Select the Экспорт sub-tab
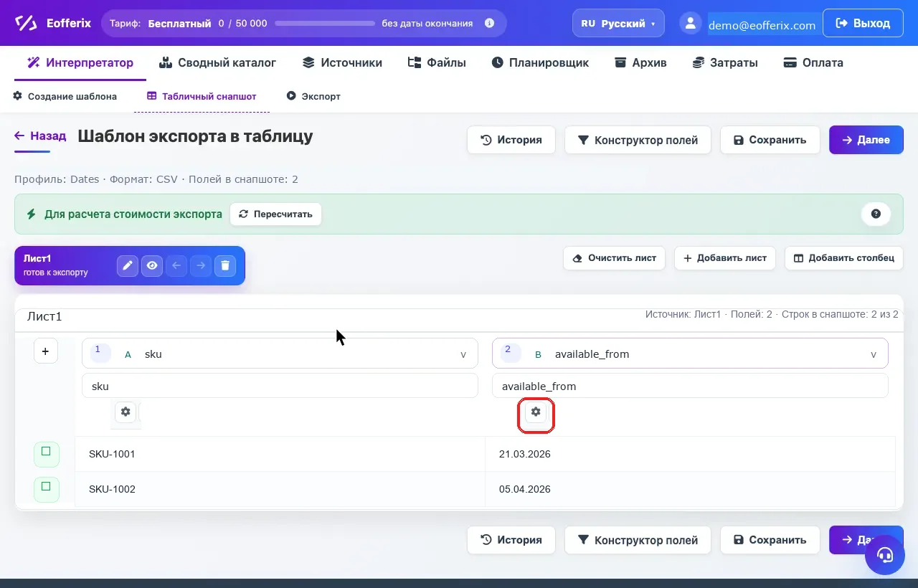The width and height of the screenshot is (918, 588). point(313,96)
